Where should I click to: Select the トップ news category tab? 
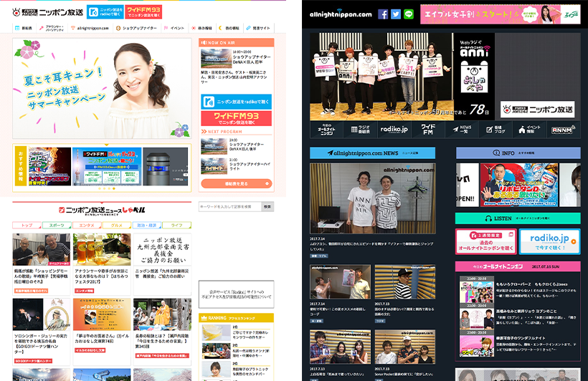click(x=27, y=225)
